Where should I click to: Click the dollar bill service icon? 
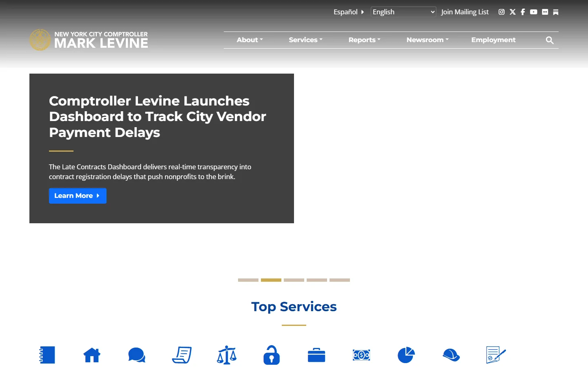point(361,355)
